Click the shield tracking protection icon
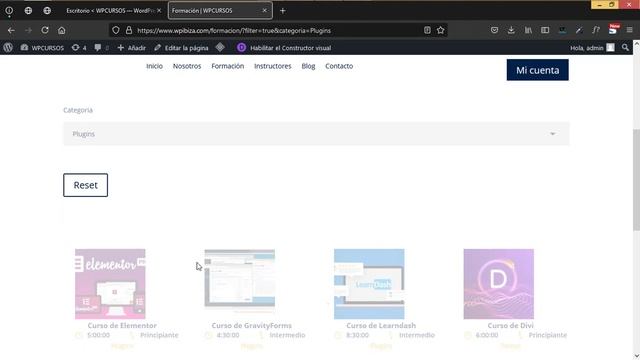 point(116,30)
